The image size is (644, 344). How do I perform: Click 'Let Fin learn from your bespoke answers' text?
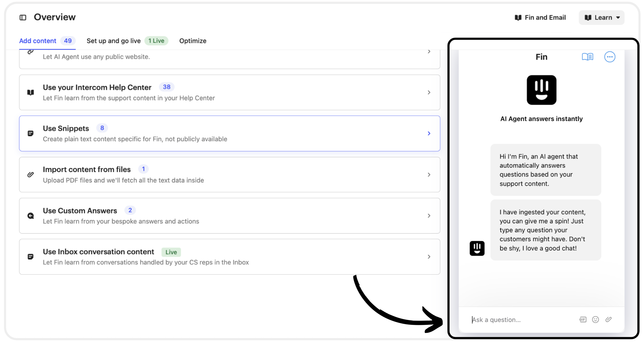[x=121, y=221]
